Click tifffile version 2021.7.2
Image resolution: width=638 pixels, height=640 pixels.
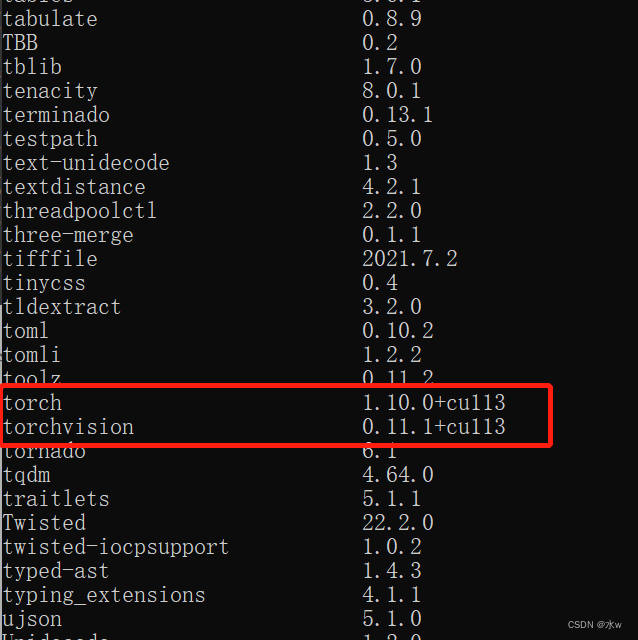coord(410,259)
